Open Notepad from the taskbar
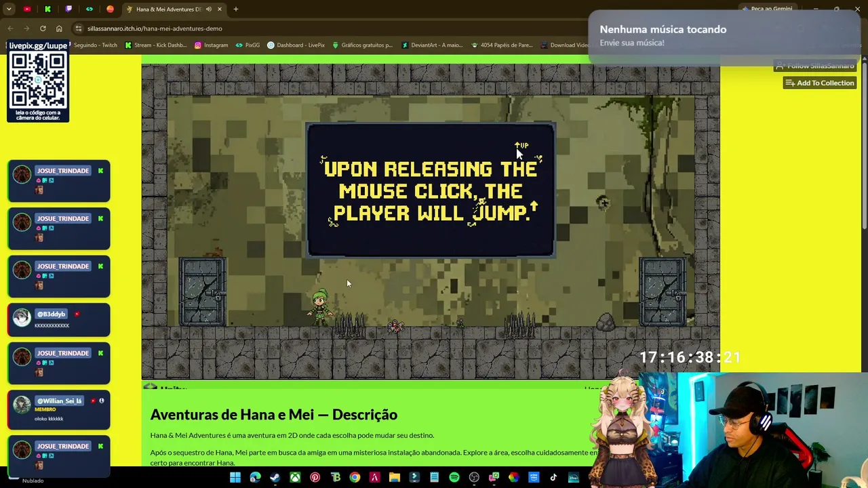Screen dimensions: 868x488 coord(435,478)
